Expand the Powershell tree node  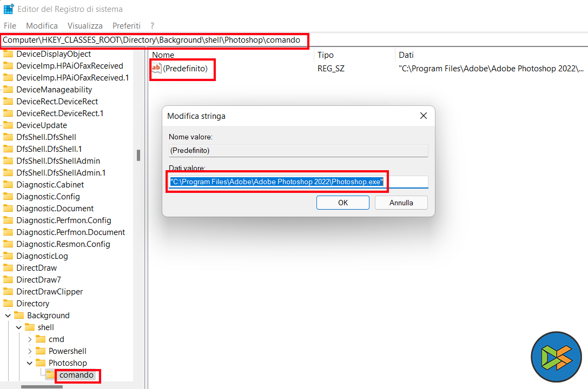30,351
